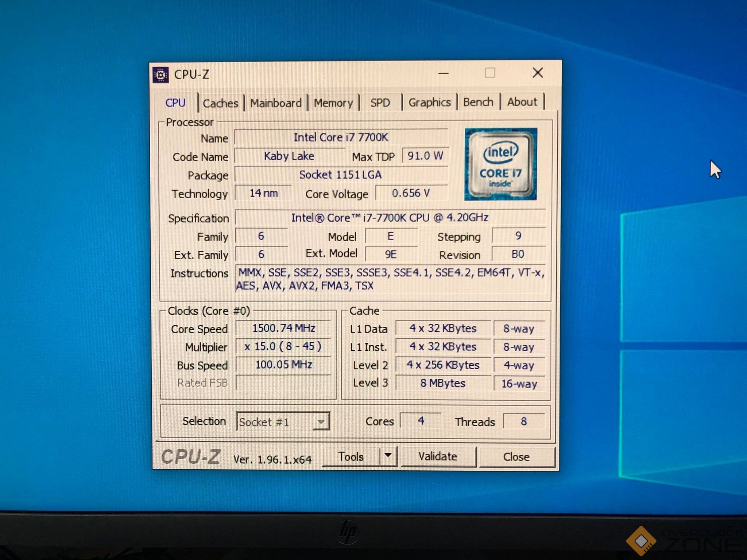The width and height of the screenshot is (747, 560).
Task: Click the Specification field text
Action: click(390, 218)
